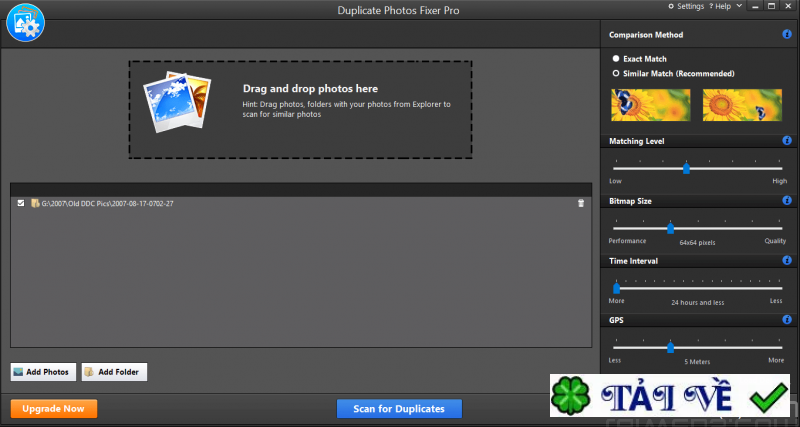Select Similar Match (Recommended) option
This screenshot has width=800, height=427.
(x=673, y=73)
